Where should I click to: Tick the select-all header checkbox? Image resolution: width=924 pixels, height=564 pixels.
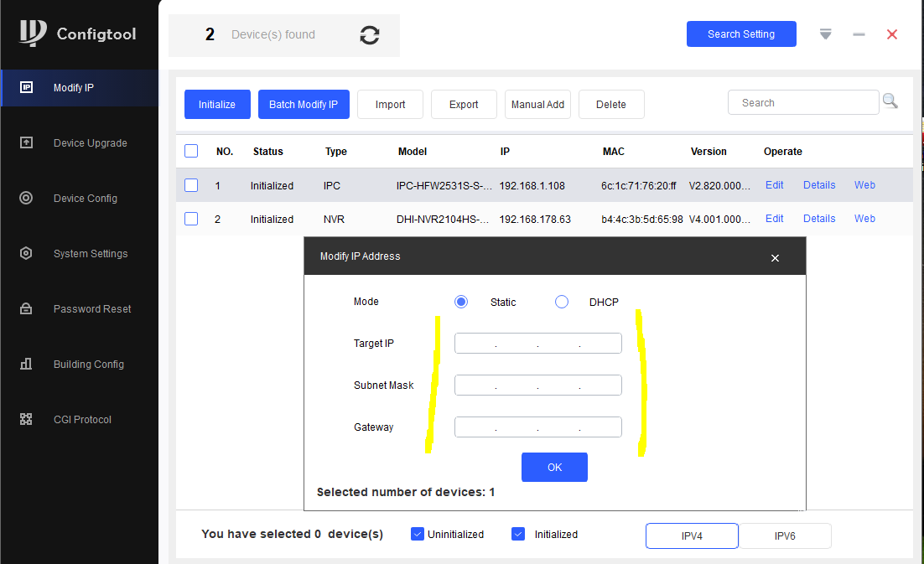[191, 151]
